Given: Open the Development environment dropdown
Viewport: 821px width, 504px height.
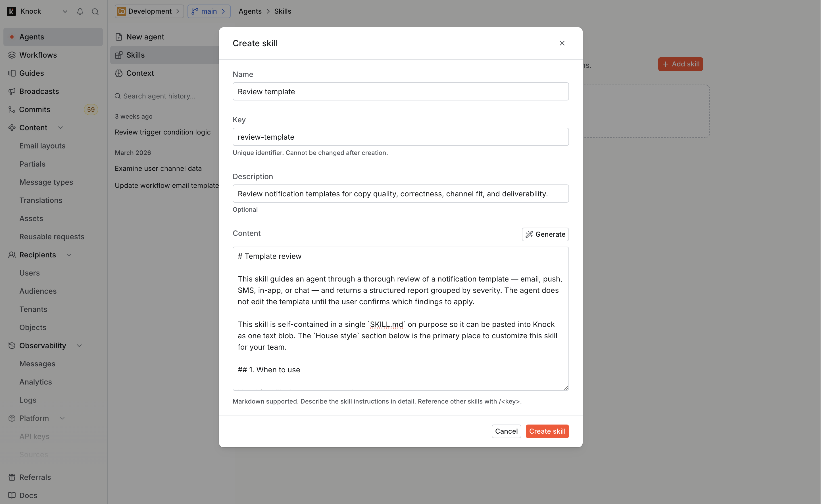Looking at the screenshot, I should click(149, 11).
